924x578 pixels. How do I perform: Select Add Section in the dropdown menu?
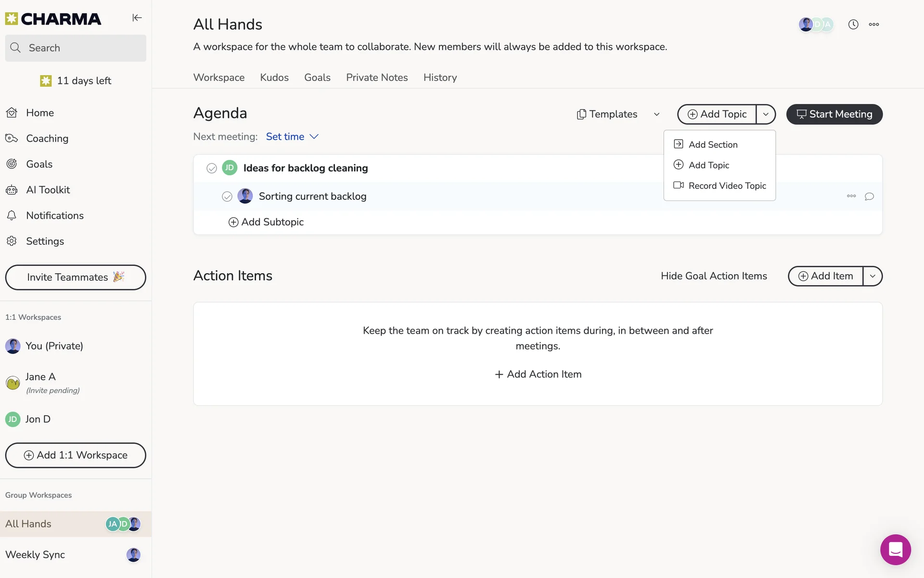[712, 144]
